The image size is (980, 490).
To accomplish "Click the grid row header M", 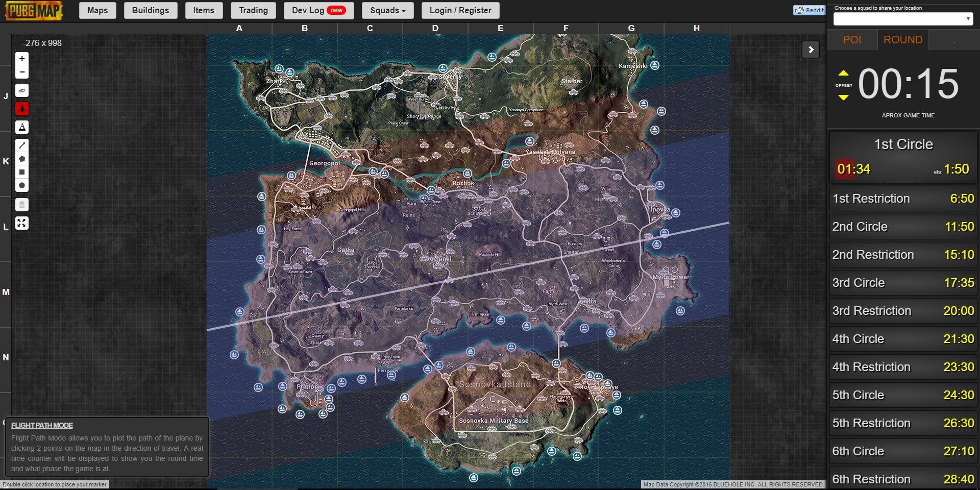I will coord(6,292).
